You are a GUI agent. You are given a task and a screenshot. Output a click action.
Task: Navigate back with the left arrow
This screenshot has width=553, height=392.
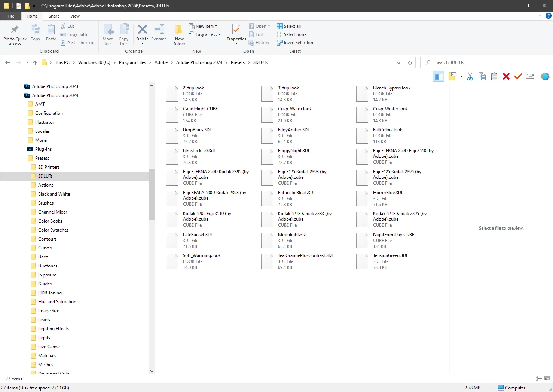pos(7,62)
